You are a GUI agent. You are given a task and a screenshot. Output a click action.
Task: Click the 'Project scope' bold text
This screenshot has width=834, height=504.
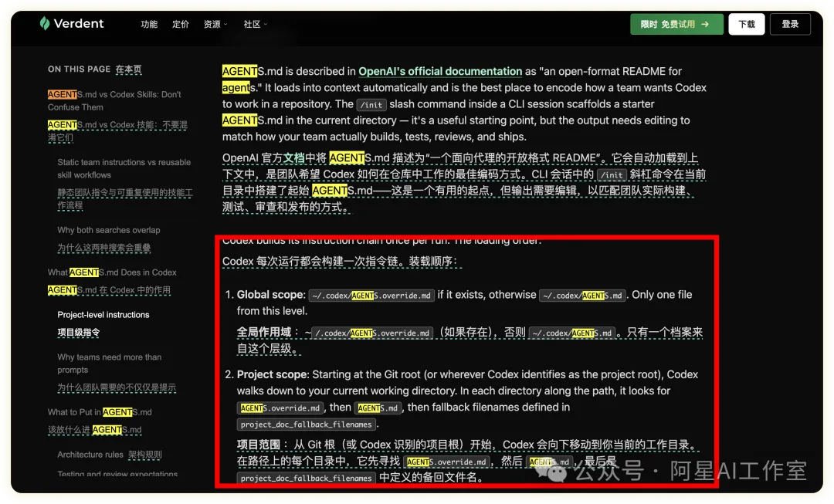(273, 374)
